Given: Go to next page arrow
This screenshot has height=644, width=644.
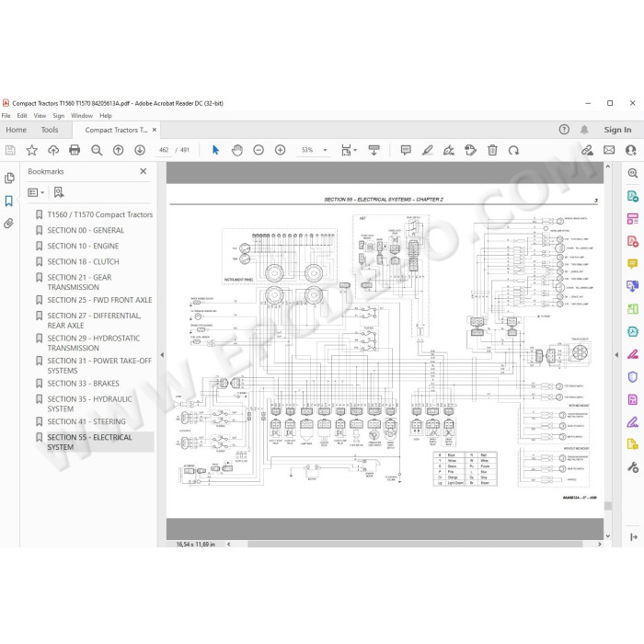Looking at the screenshot, I should pos(140,150).
